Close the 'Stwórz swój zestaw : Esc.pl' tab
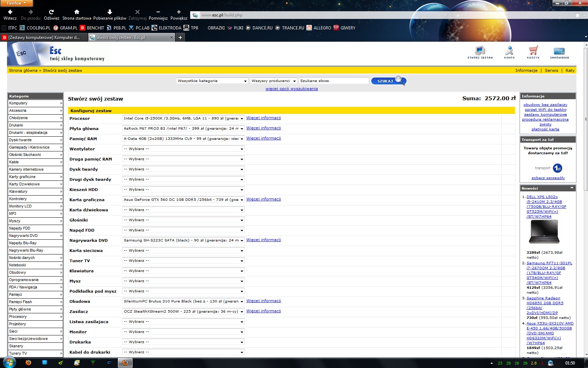This screenshot has height=368, width=588. pyautogui.click(x=172, y=38)
